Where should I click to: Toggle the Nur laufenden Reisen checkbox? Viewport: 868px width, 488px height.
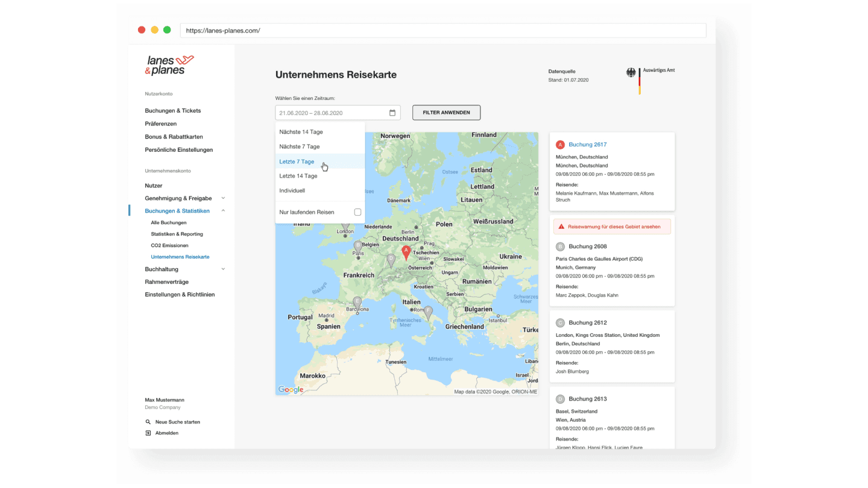(x=357, y=212)
